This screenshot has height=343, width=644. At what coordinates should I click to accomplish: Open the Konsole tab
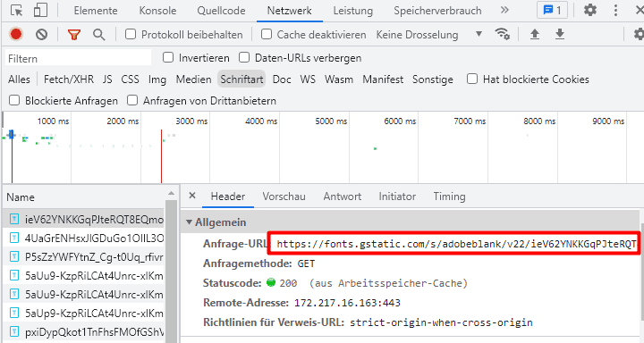click(x=157, y=11)
